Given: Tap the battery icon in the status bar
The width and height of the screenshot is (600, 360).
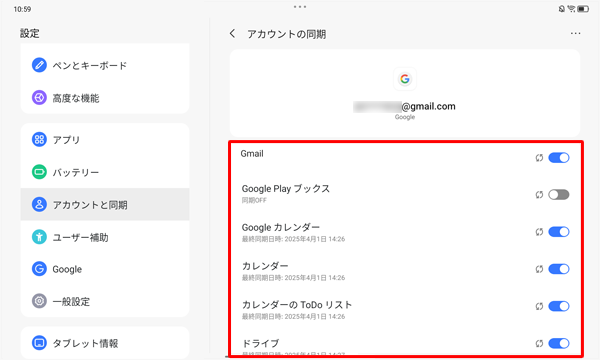Looking at the screenshot, I should 583,9.
